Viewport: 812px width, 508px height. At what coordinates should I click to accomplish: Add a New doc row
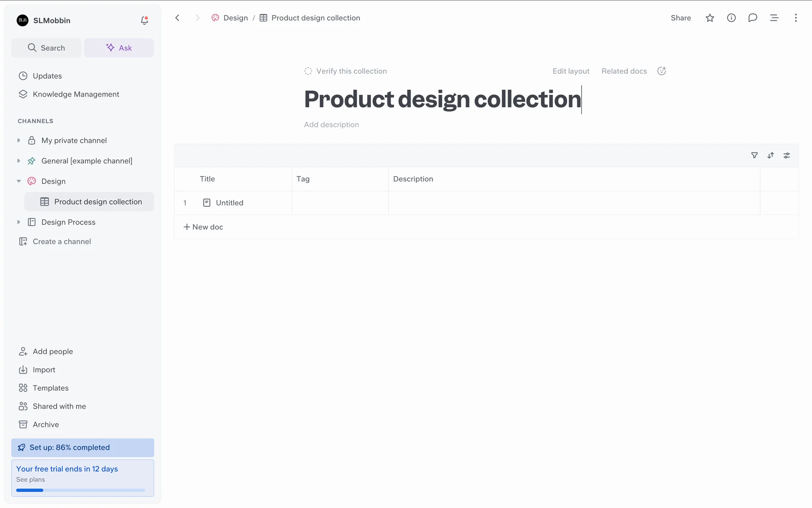tap(203, 227)
